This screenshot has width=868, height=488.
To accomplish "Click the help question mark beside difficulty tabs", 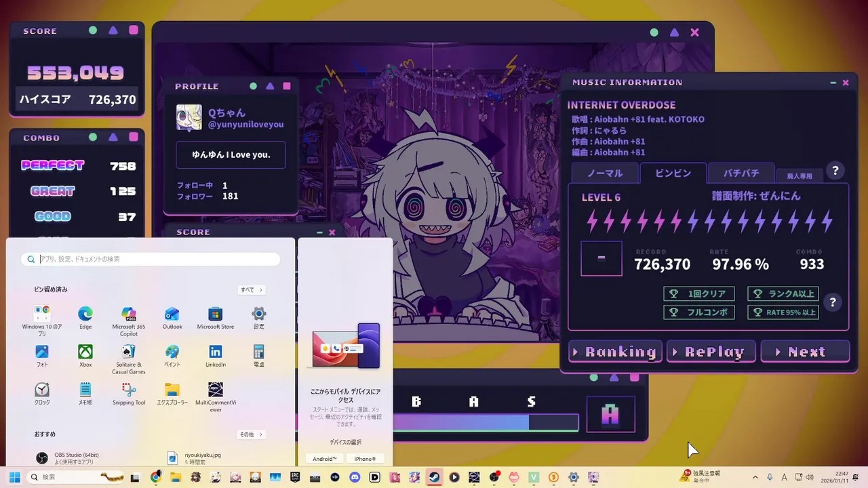I will click(x=835, y=171).
